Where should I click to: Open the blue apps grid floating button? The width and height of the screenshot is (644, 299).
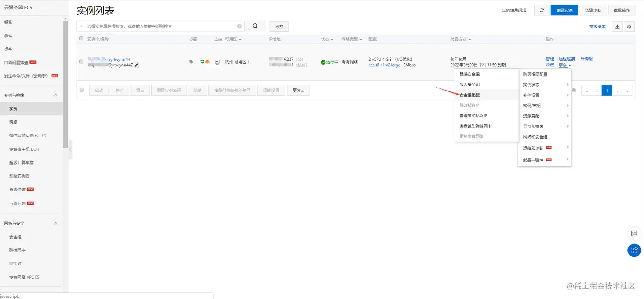tap(634, 250)
